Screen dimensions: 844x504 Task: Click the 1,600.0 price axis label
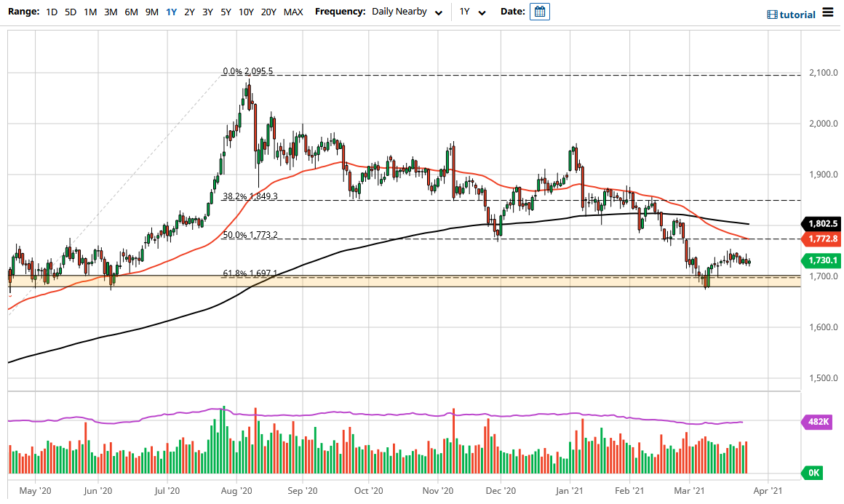pos(824,327)
